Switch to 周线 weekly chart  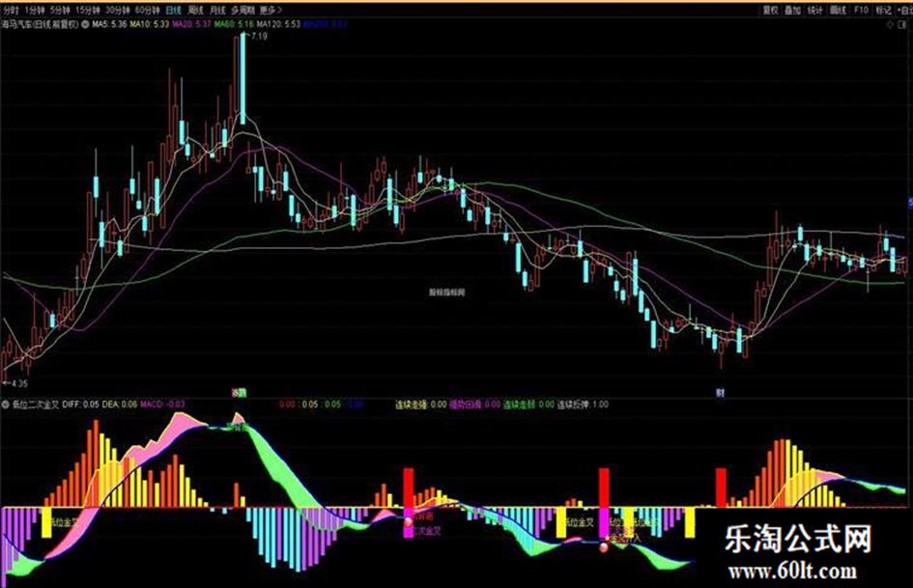[195, 10]
